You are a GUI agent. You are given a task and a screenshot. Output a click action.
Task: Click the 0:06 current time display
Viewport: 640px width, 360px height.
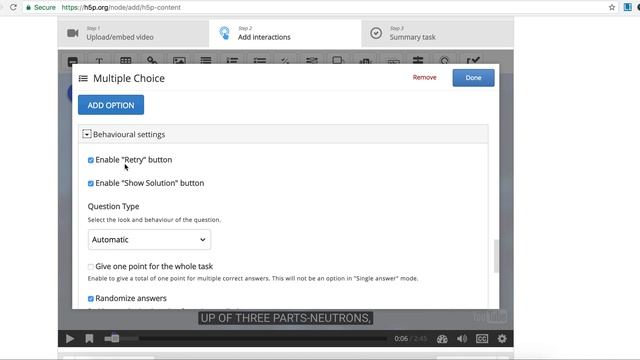coord(401,338)
